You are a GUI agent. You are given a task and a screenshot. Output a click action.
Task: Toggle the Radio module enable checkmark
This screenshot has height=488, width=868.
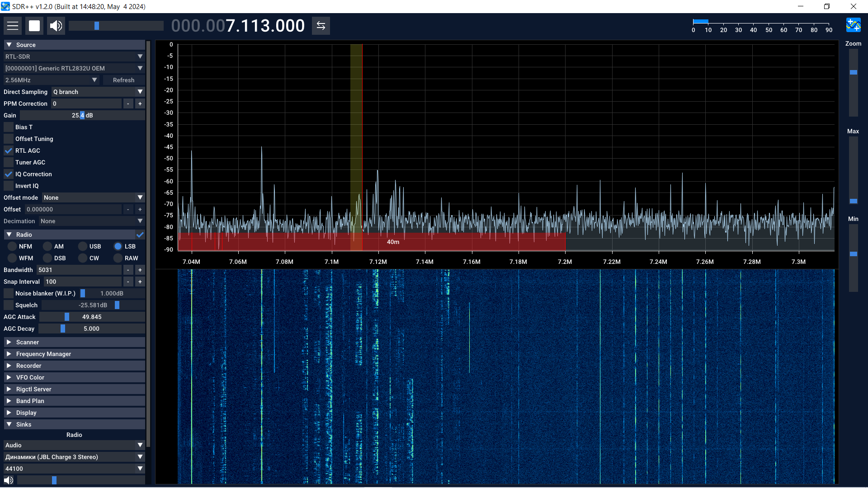pyautogui.click(x=140, y=235)
